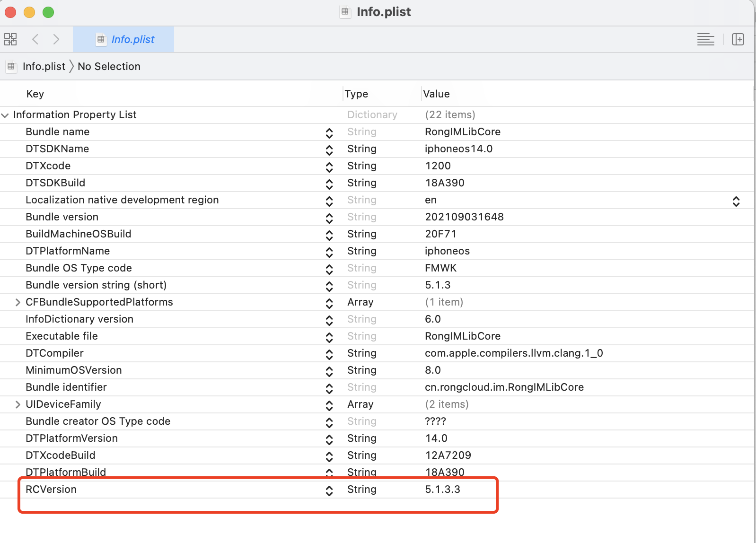Open the related items grid icon
Viewport: 756px width, 543px height.
coord(10,39)
